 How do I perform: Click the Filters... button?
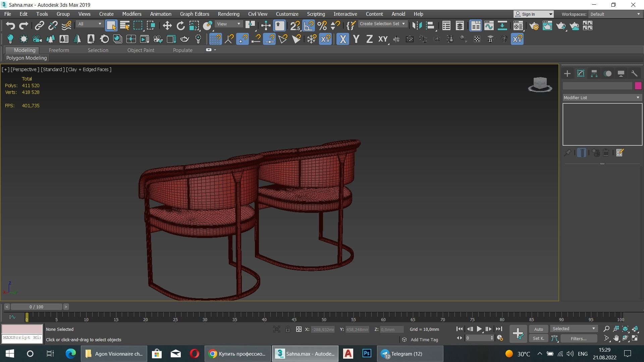click(578, 339)
